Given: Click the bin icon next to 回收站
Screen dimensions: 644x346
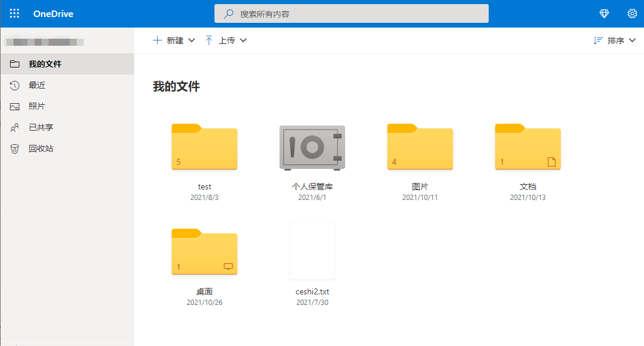Looking at the screenshot, I should tap(15, 149).
